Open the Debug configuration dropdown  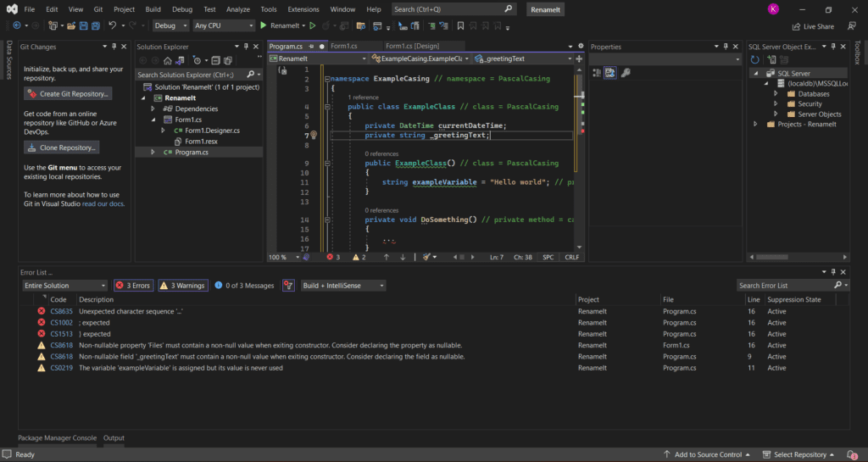[170, 25]
